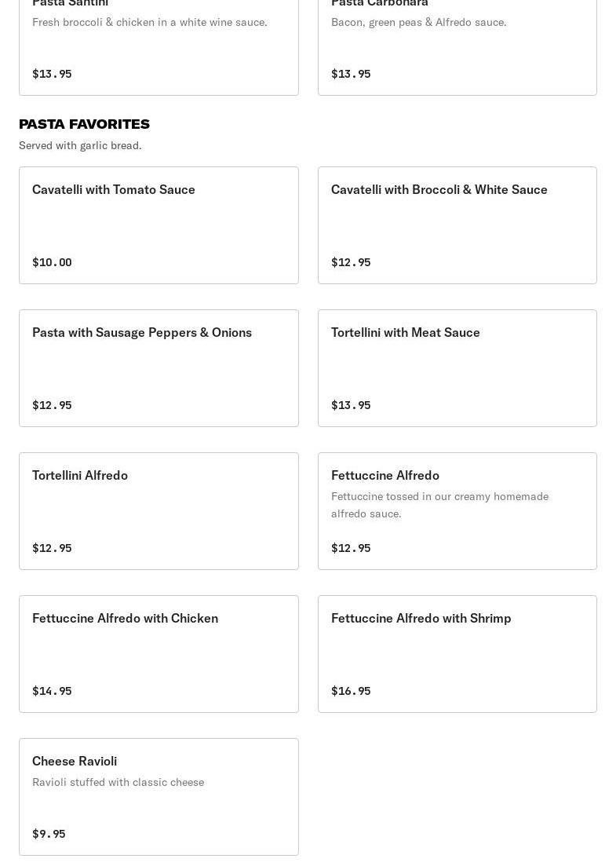Select Fettuccine Alfredo with Chicken
This screenshot has width=616, height=866.
[159, 654]
